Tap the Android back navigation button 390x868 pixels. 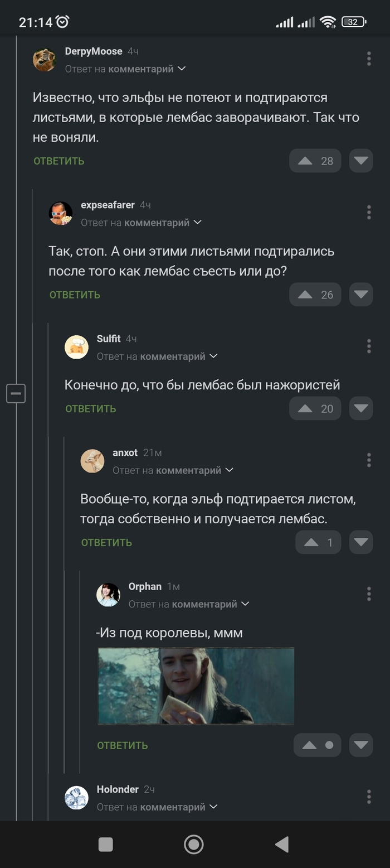[x=282, y=844]
